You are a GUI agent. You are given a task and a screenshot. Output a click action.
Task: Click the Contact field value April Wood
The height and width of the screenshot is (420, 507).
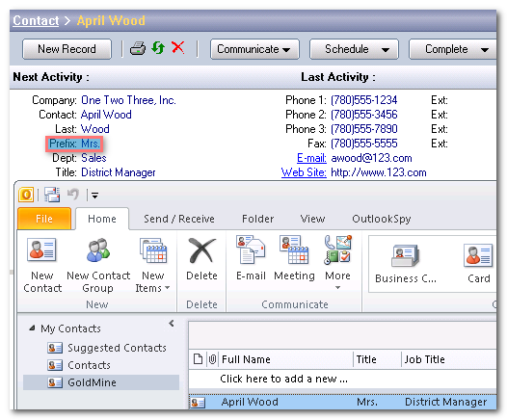(x=106, y=115)
